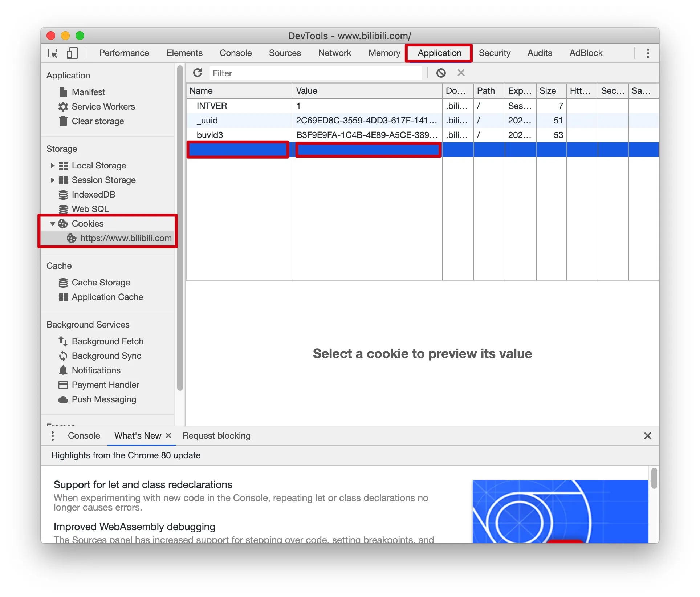Sort cookies by the HttpOnly column header
This screenshot has width=700, height=597.
(x=582, y=91)
